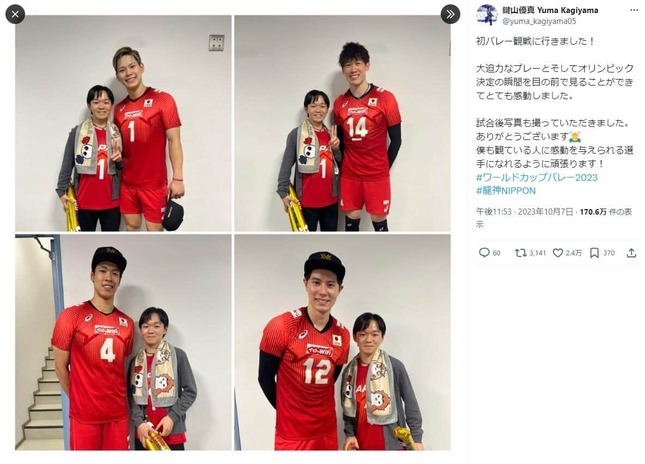Close the image viewer with X button
645x464 pixels.
(15, 14)
